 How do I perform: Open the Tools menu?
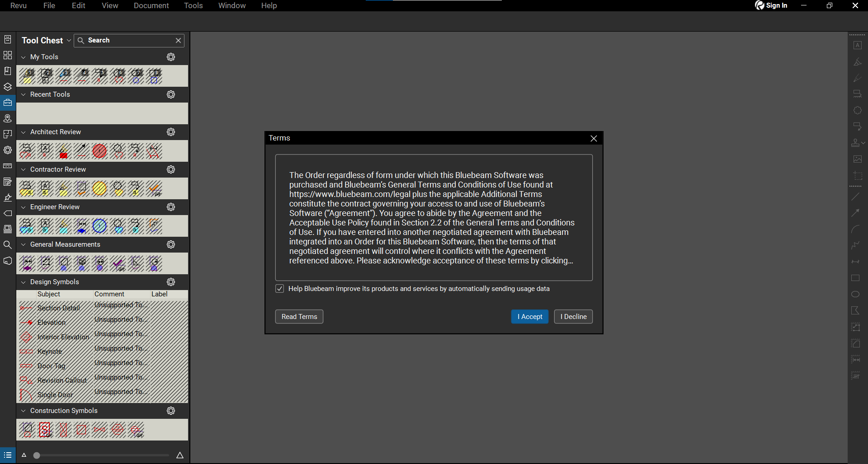click(x=193, y=5)
